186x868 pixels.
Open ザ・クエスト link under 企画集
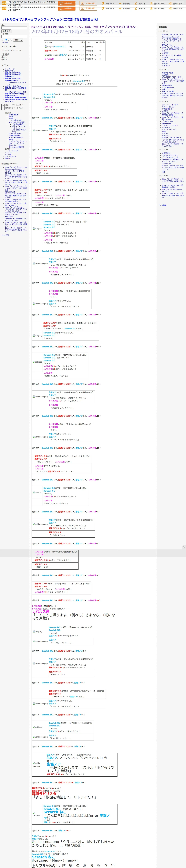point(13,151)
